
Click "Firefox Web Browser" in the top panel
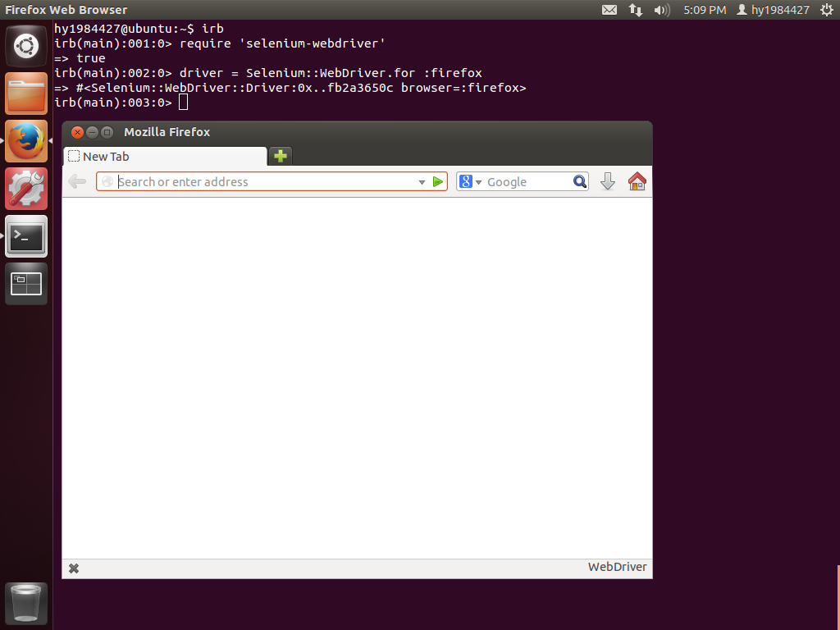(66, 10)
